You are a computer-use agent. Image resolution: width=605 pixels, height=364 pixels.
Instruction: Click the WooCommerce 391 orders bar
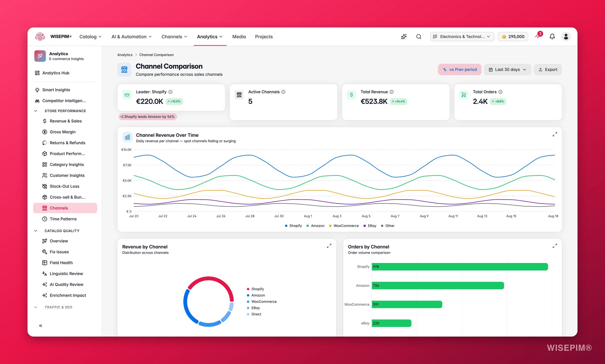pyautogui.click(x=407, y=304)
